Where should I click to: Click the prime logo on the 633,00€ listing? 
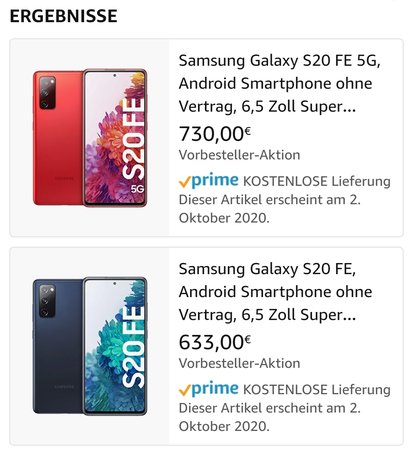215,389
